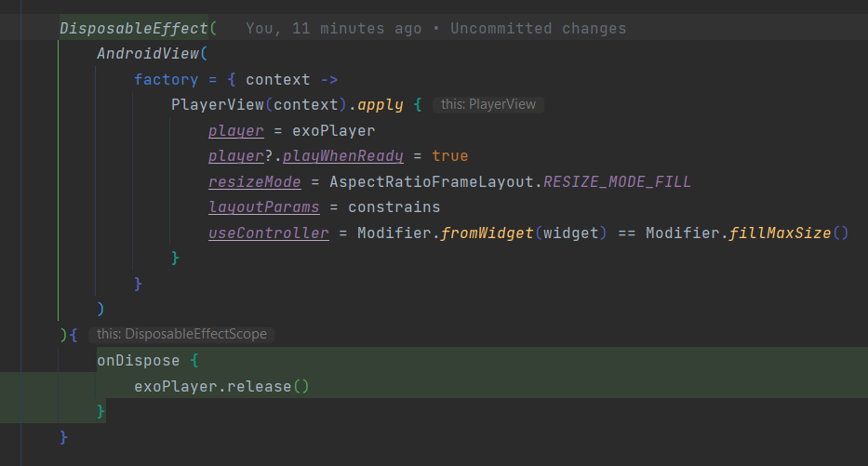Click the RESIZE_MODE_FILL constant
868x466 pixels.
[617, 182]
